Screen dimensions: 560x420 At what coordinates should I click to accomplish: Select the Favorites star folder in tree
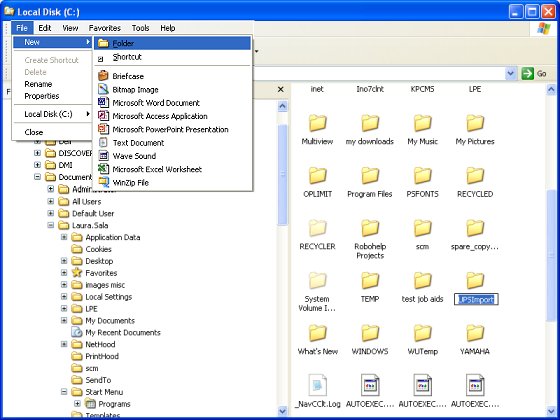(x=94, y=273)
